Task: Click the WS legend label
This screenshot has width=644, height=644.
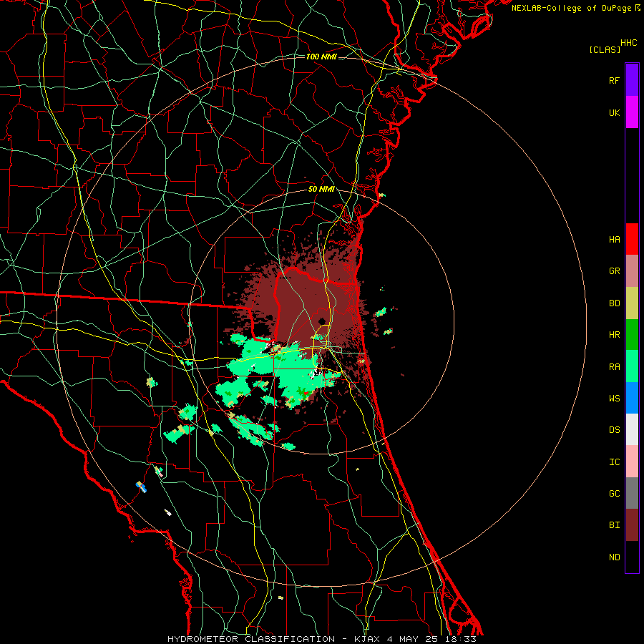Action: coord(614,399)
